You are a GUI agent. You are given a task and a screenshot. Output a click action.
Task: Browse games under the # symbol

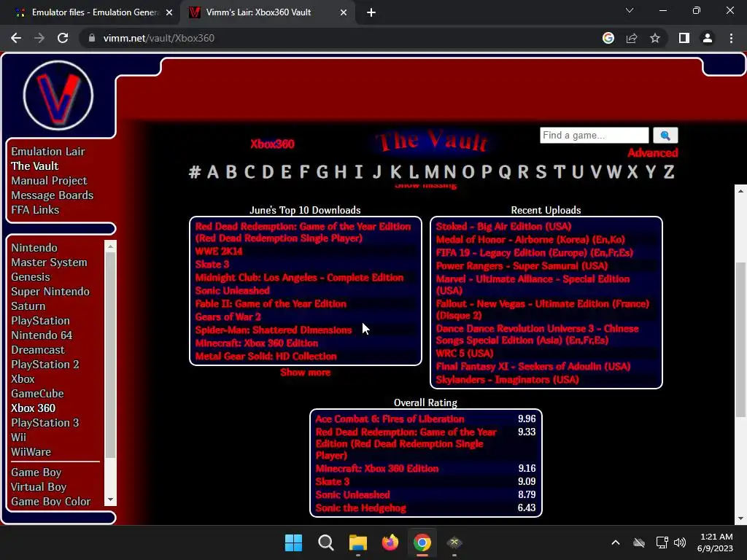[x=194, y=171]
